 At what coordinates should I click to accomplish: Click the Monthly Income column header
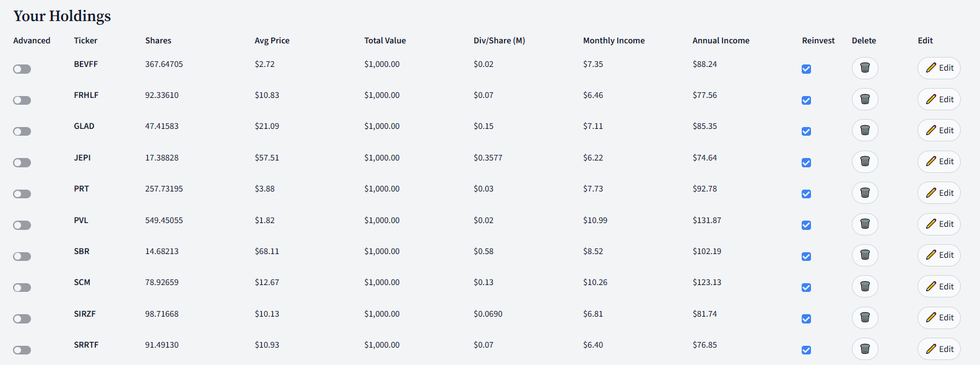pyautogui.click(x=614, y=40)
